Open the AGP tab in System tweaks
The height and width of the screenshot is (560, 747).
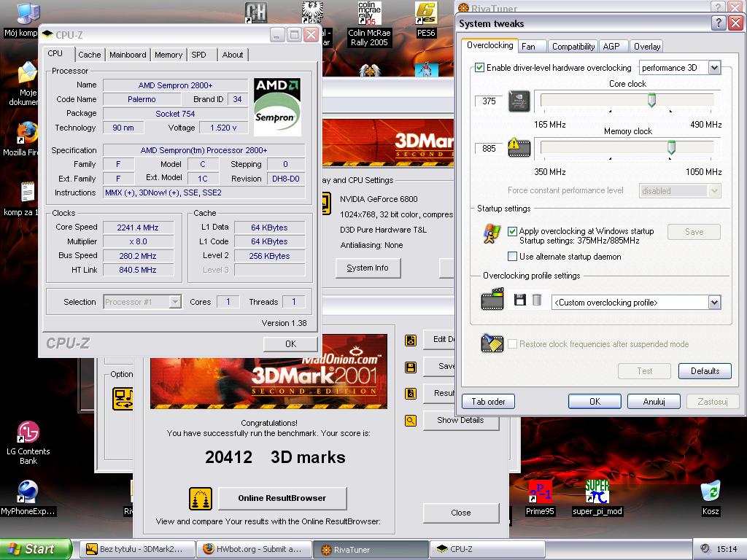click(611, 46)
